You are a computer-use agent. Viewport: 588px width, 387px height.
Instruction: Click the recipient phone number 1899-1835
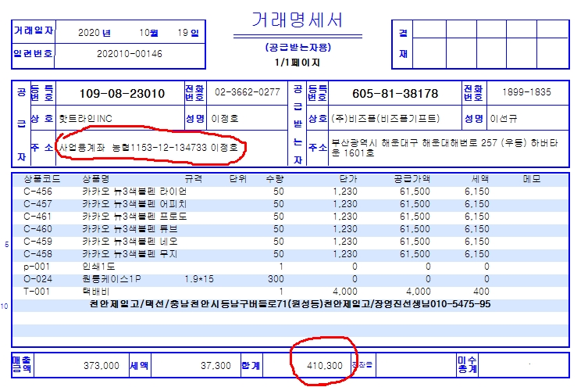point(524,92)
